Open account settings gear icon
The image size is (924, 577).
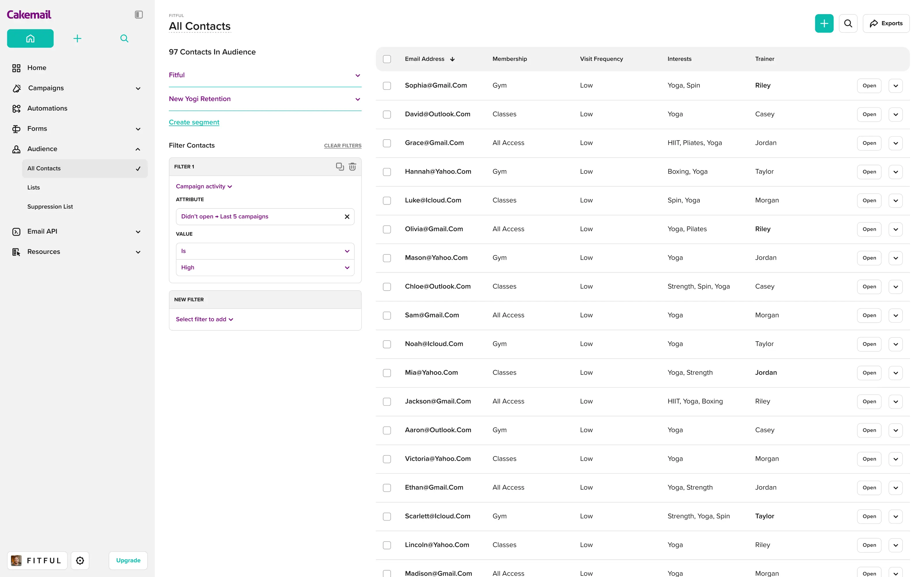click(x=80, y=560)
